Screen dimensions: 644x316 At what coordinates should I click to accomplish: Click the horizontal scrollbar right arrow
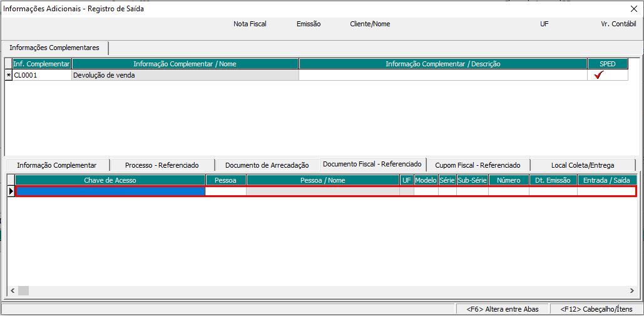pos(631,290)
